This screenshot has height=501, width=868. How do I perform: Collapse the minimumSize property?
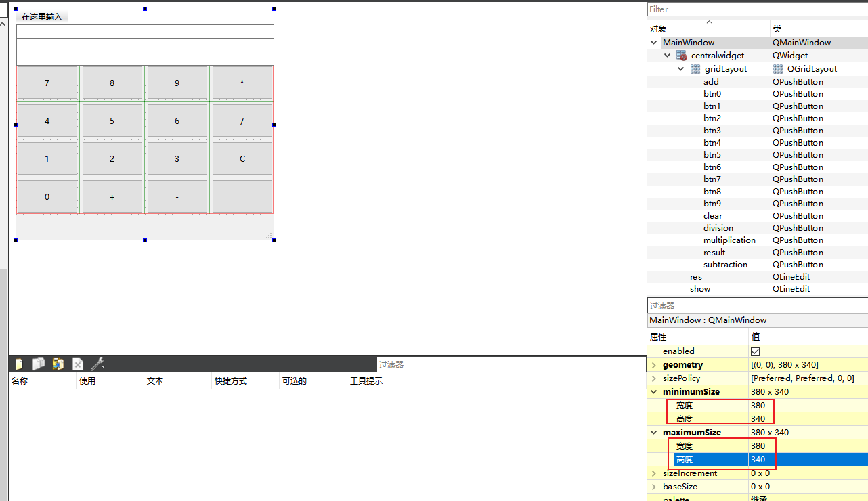(654, 392)
